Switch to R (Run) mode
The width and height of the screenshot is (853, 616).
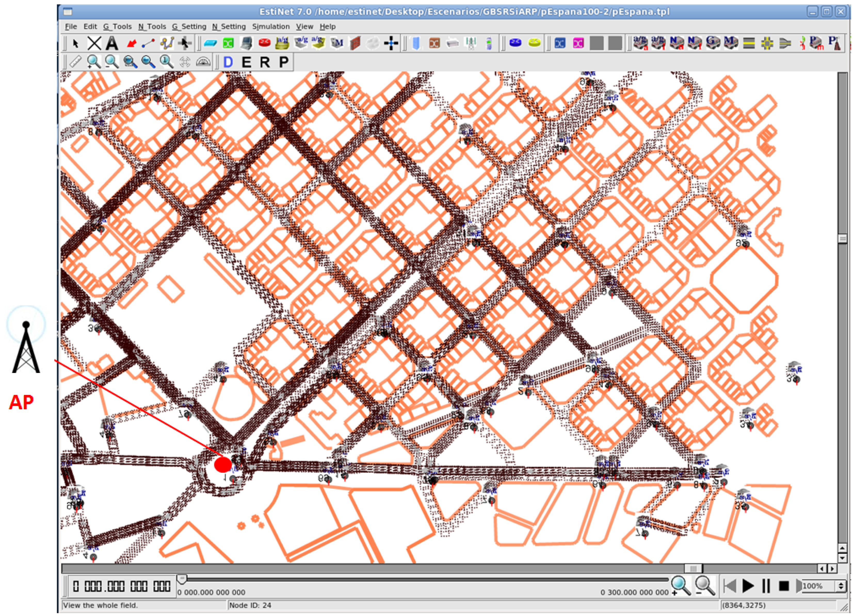[265, 62]
